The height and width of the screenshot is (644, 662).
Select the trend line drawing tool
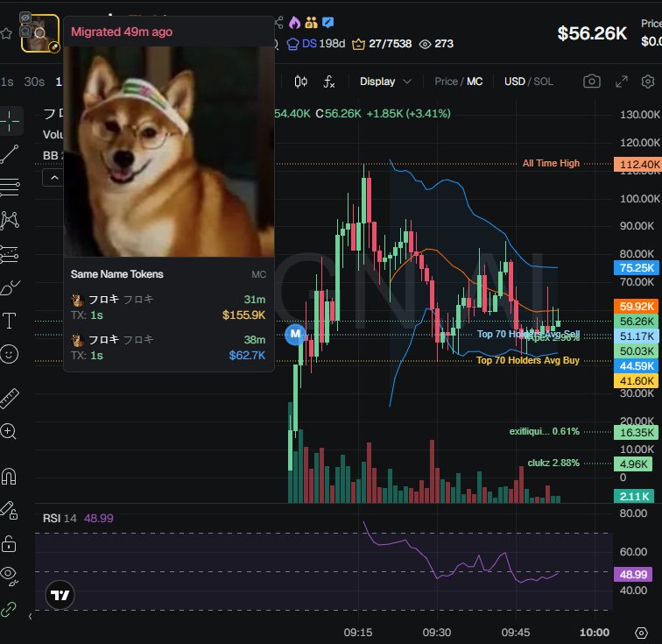click(x=10, y=154)
